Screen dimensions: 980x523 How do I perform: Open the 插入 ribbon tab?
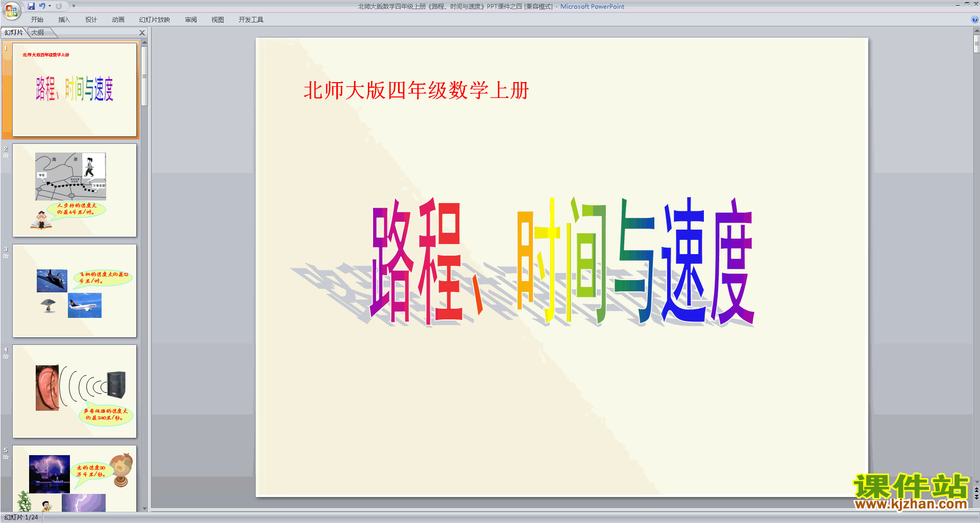(64, 20)
